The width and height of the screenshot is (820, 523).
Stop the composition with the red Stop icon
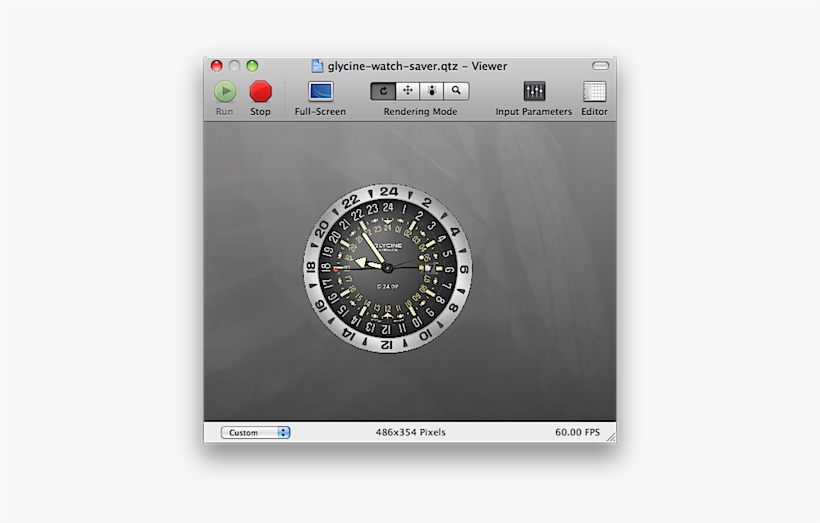tap(260, 92)
